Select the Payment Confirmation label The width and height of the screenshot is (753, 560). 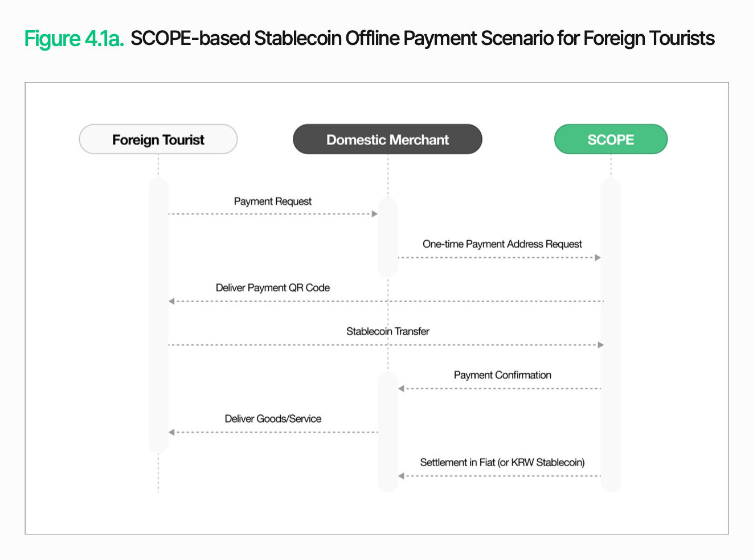(502, 375)
